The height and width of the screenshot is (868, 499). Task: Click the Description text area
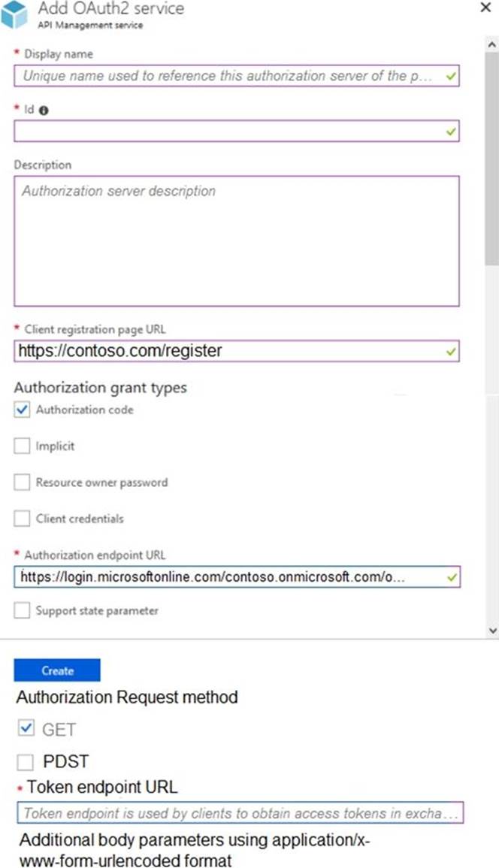(x=236, y=240)
